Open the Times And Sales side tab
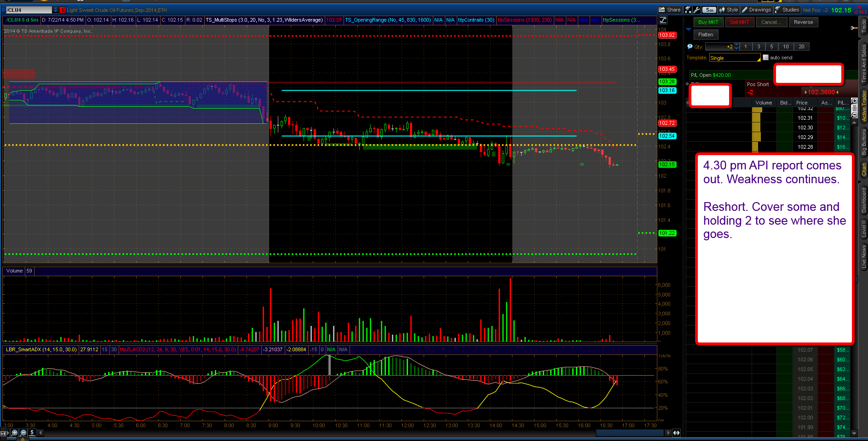Viewport: 868px width, 441px height. point(863,64)
